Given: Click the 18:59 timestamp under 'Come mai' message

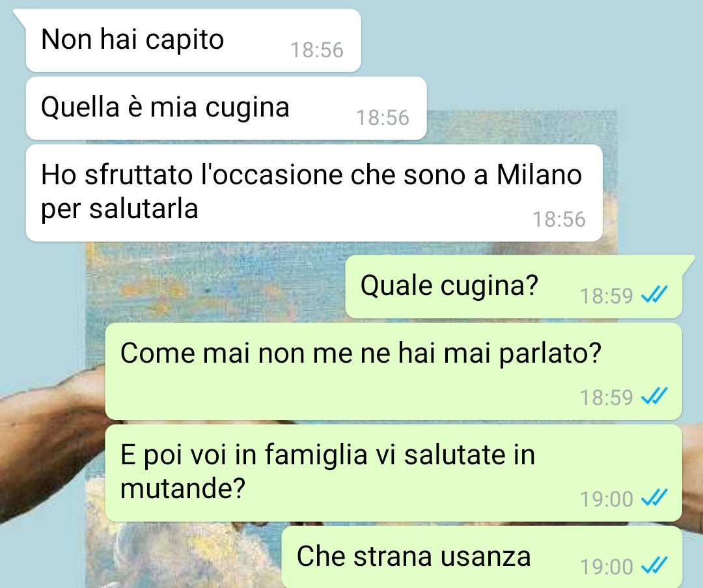Looking at the screenshot, I should click(x=606, y=397).
